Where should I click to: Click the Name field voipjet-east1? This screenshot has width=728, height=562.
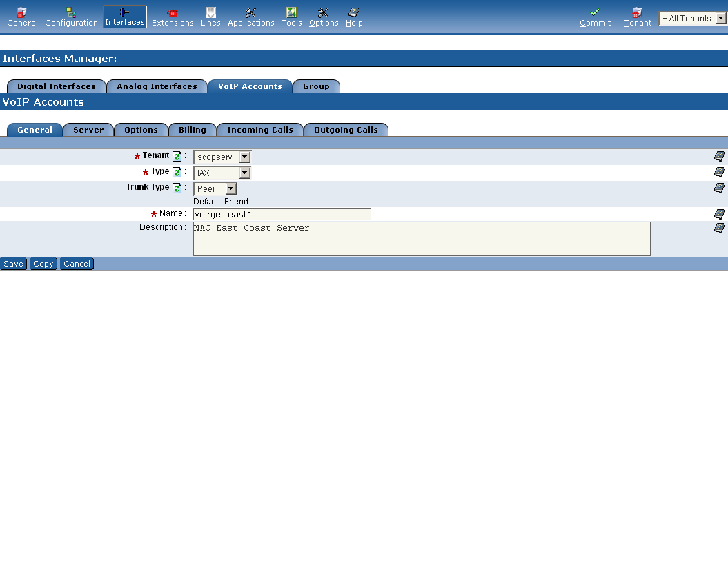[282, 214]
